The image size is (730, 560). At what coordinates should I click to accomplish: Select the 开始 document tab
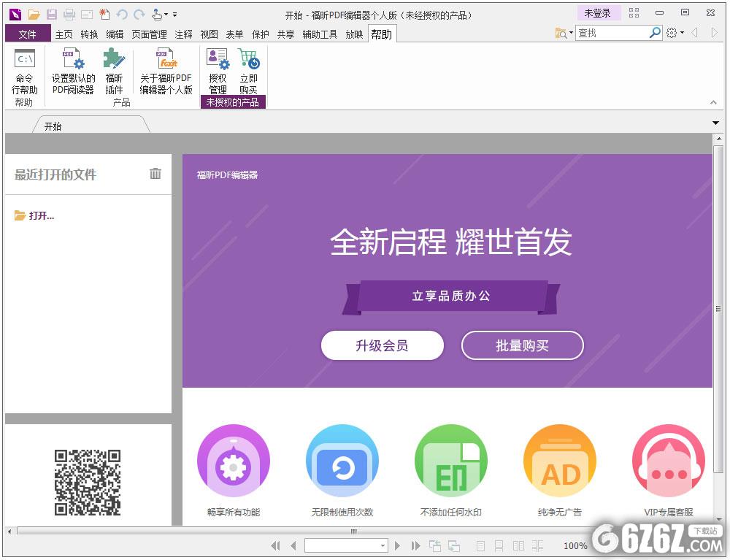point(91,126)
